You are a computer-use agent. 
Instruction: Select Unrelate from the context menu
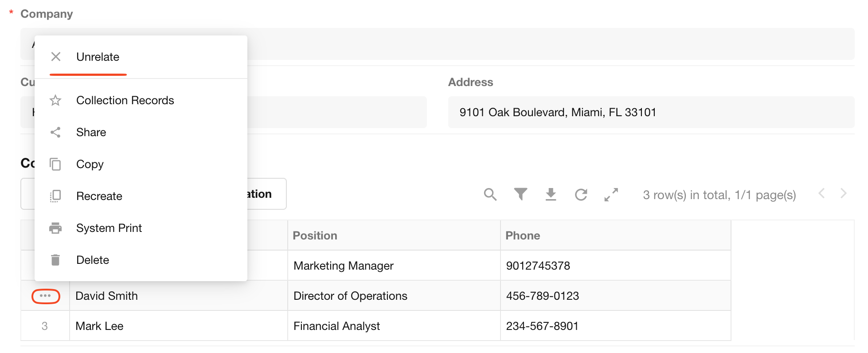point(98,57)
